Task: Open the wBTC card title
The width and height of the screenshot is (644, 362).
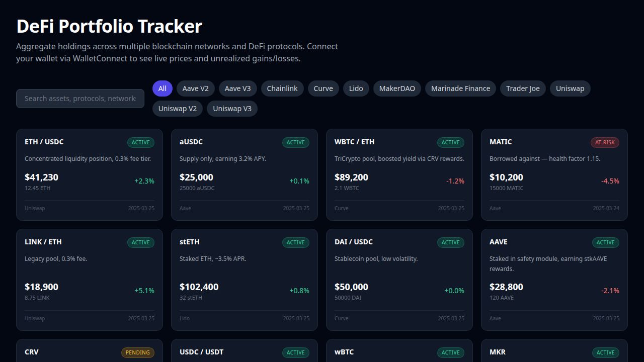Action: [x=344, y=352]
